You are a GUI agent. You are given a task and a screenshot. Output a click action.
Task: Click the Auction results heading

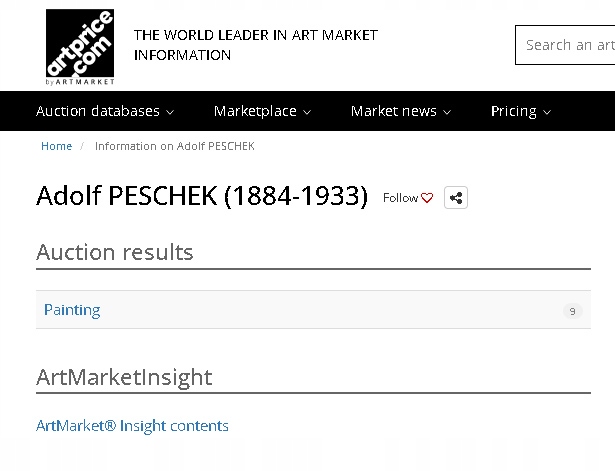tap(115, 252)
